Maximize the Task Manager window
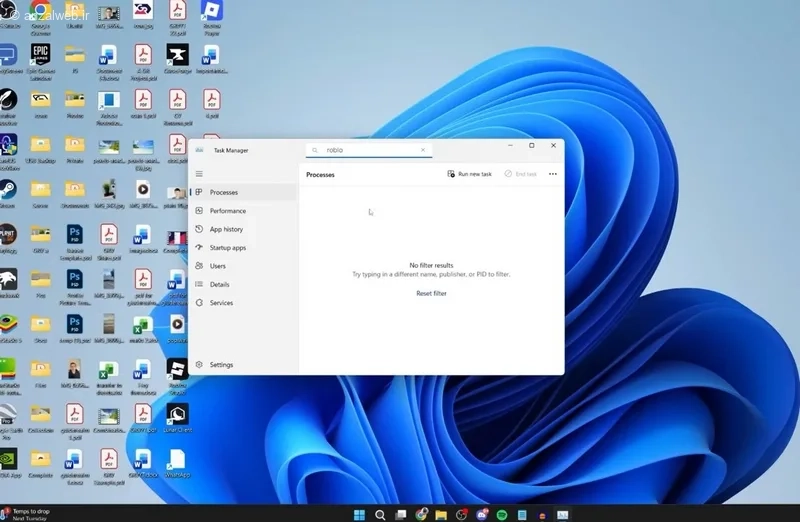The width and height of the screenshot is (800, 522). point(532,145)
